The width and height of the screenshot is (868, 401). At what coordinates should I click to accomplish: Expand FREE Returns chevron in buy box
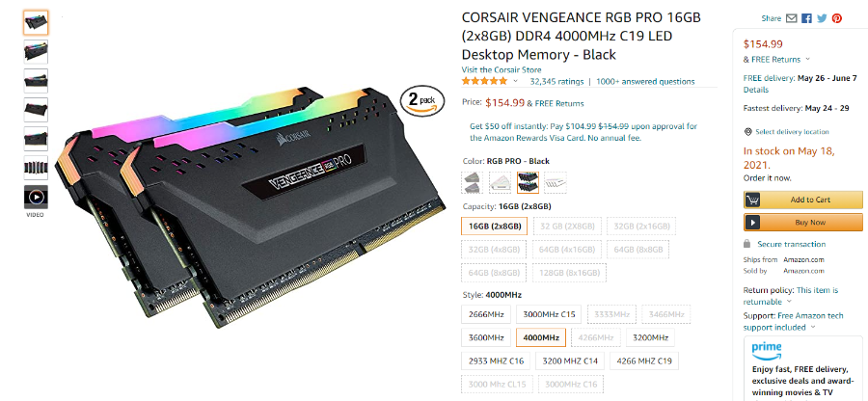point(807,59)
